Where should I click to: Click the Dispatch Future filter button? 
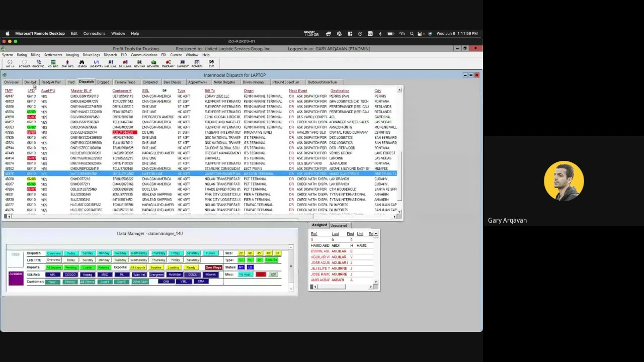[x=210, y=253]
